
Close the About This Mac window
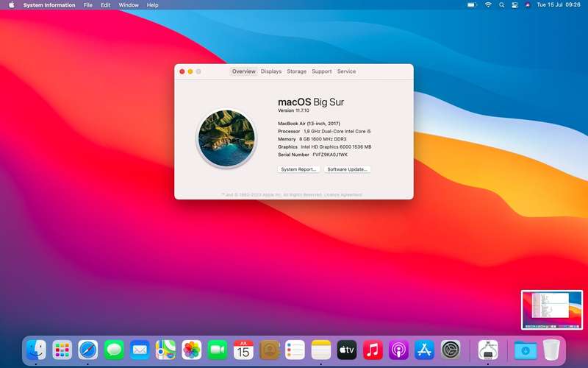tap(182, 71)
